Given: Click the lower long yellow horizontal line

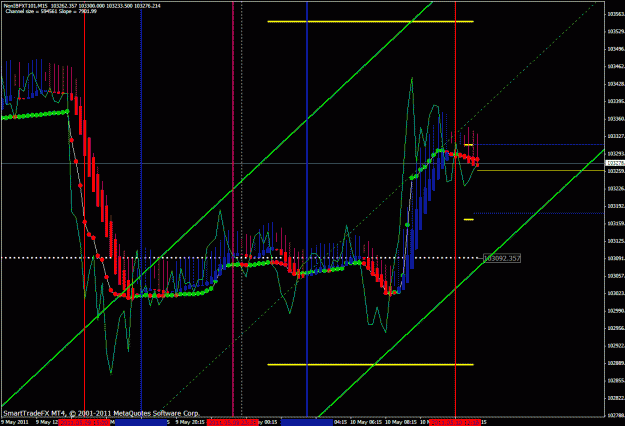Looking at the screenshot, I should [x=370, y=365].
